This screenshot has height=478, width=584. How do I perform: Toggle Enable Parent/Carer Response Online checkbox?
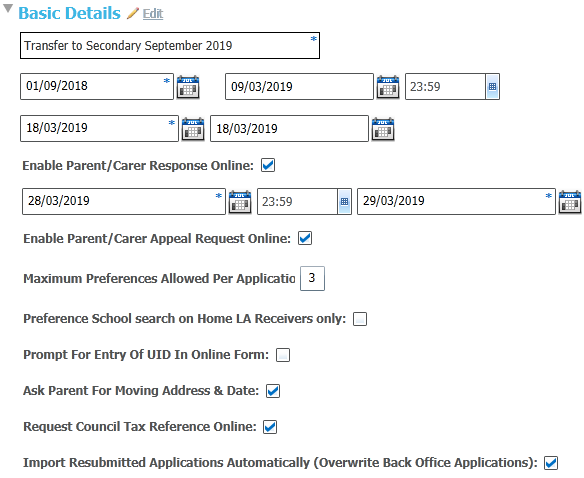click(268, 165)
